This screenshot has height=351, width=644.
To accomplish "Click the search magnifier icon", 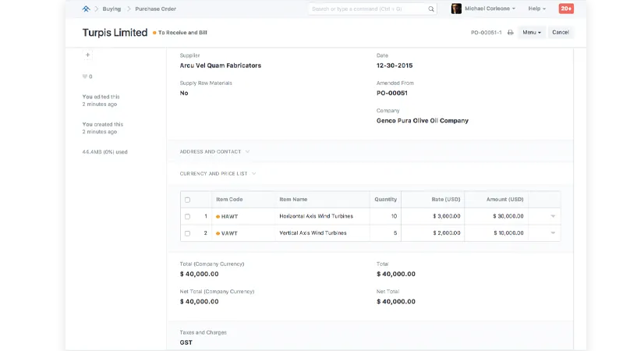I will pyautogui.click(x=431, y=9).
